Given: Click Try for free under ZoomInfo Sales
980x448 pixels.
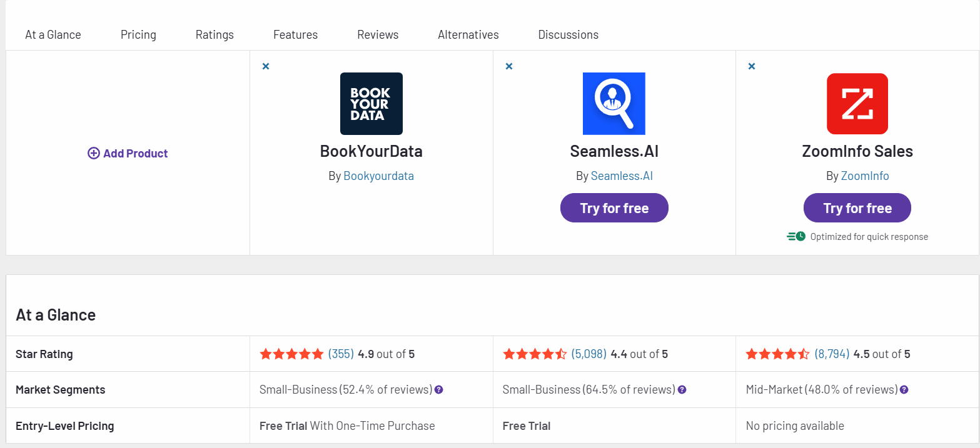Looking at the screenshot, I should coord(857,208).
